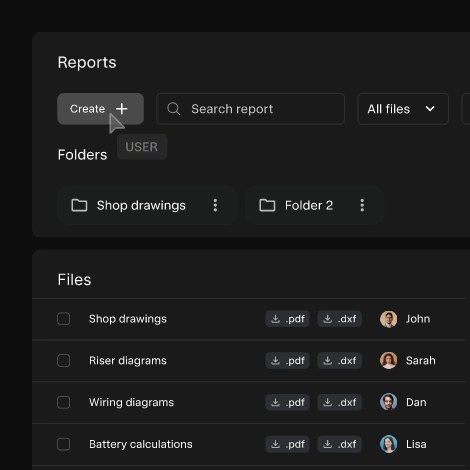Screen dimensions: 470x470
Task: Download Wiring diagrams as .dxf
Action: point(339,402)
